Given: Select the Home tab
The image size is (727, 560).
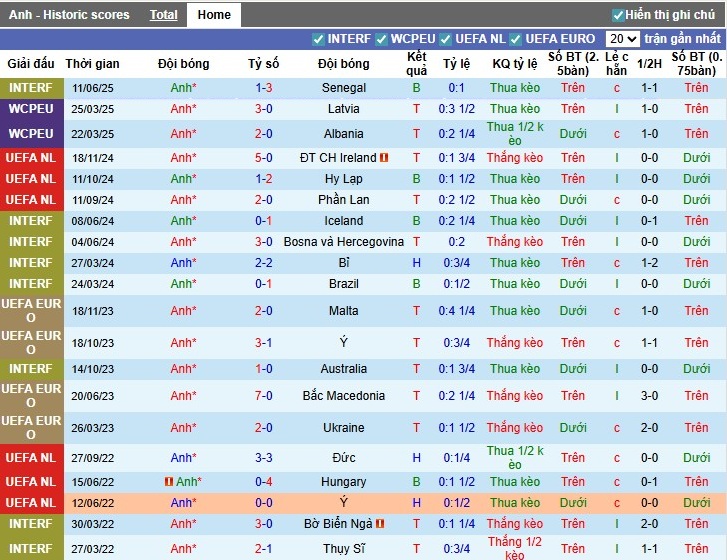Looking at the screenshot, I should (214, 15).
